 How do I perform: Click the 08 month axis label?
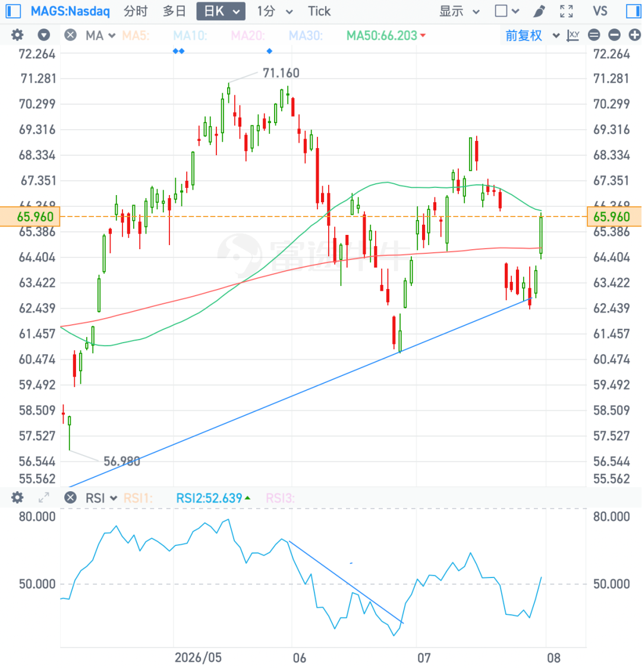553,657
